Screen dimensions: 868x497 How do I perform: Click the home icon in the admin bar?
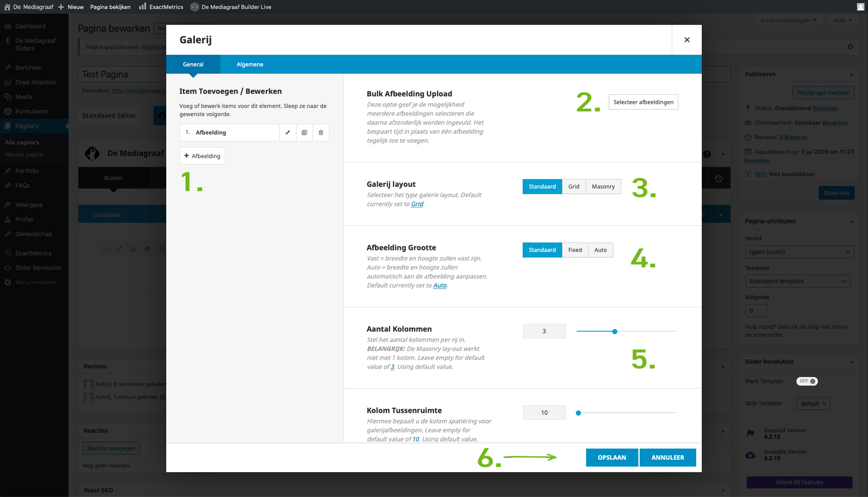(x=7, y=7)
